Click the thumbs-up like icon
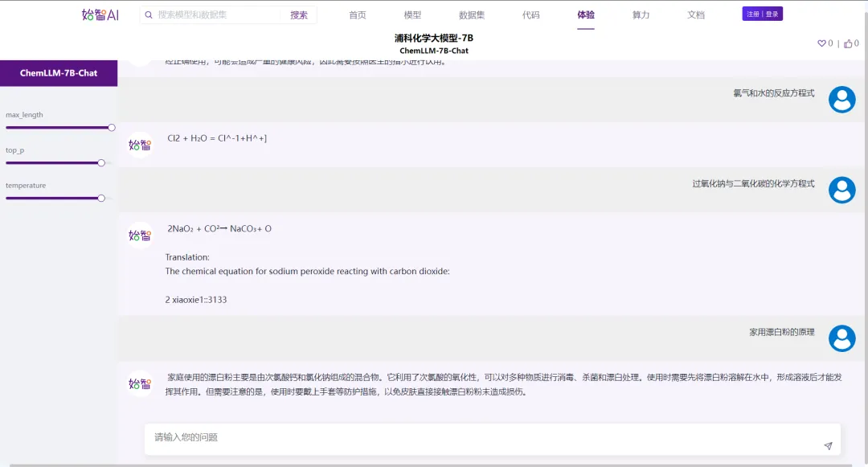 tap(848, 43)
